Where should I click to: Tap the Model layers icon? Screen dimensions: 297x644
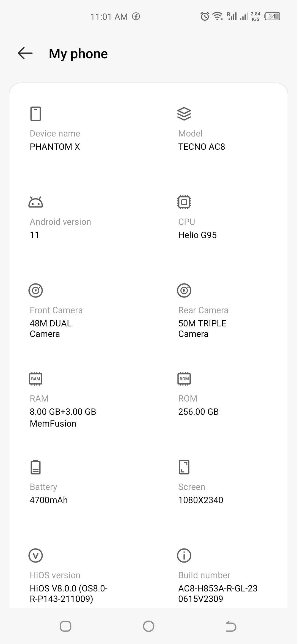pos(184,114)
